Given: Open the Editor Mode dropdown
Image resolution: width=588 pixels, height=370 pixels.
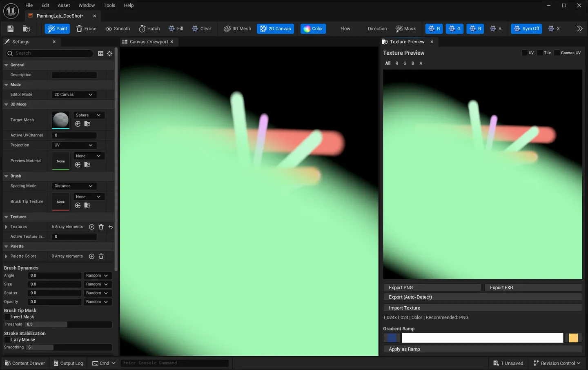Looking at the screenshot, I should tap(74, 94).
